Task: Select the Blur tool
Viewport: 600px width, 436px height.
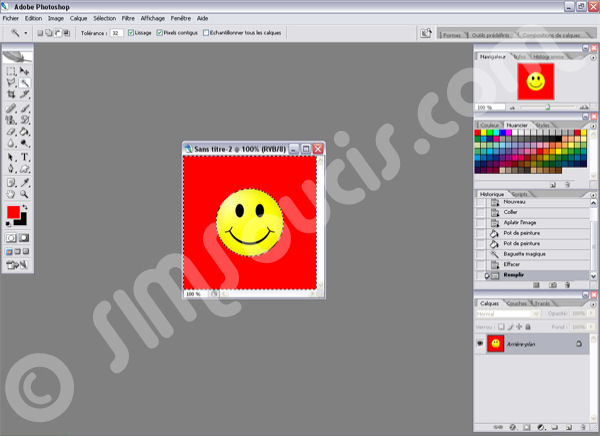Action: tap(11, 143)
